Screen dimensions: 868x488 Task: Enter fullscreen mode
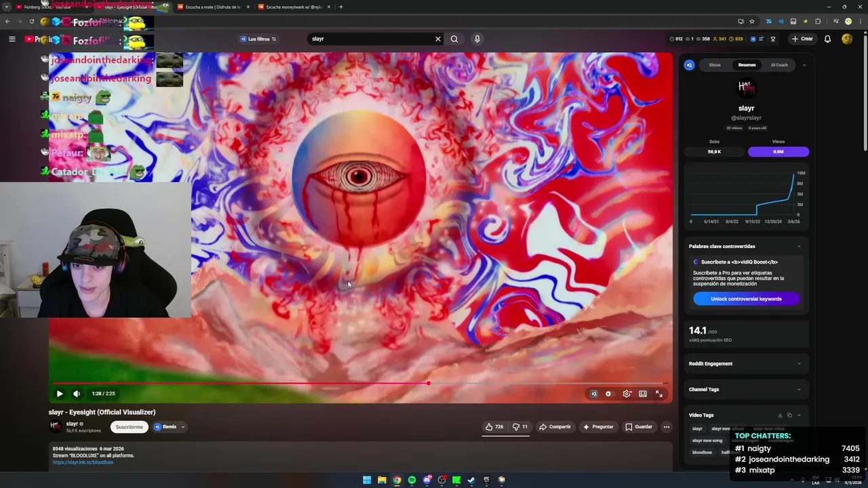pos(659,394)
